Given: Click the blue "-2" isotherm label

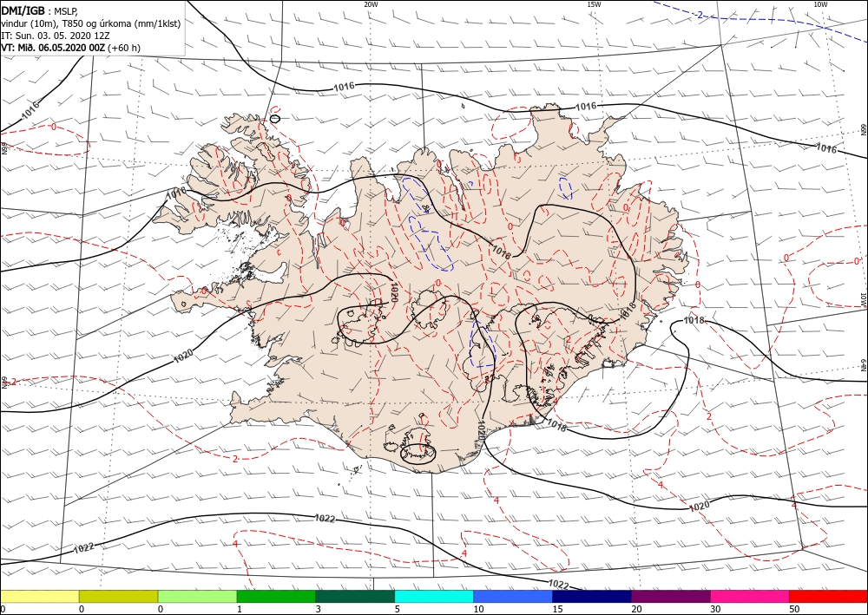Looking at the screenshot, I should [x=700, y=15].
